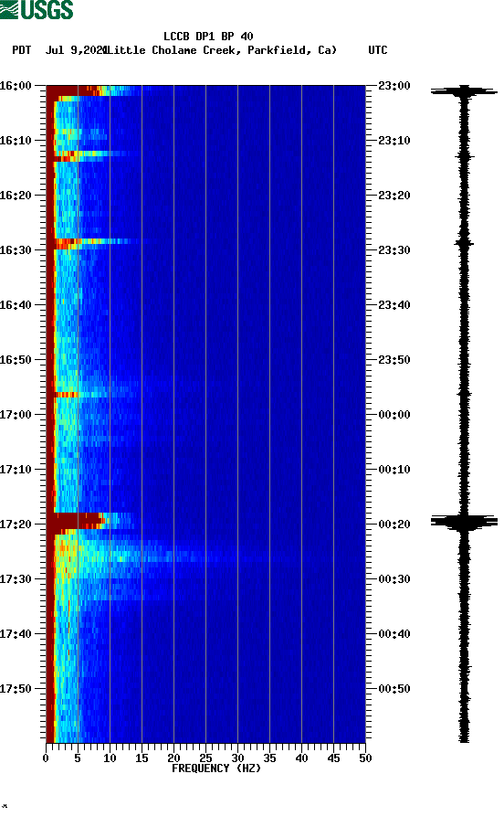Click the 25 Hz frequency axis label
Screen dimensions: 504x816
pos(206,758)
